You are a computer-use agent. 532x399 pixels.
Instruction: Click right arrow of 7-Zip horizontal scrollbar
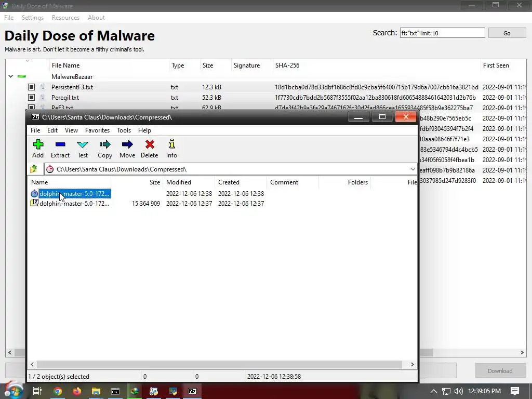click(x=412, y=364)
